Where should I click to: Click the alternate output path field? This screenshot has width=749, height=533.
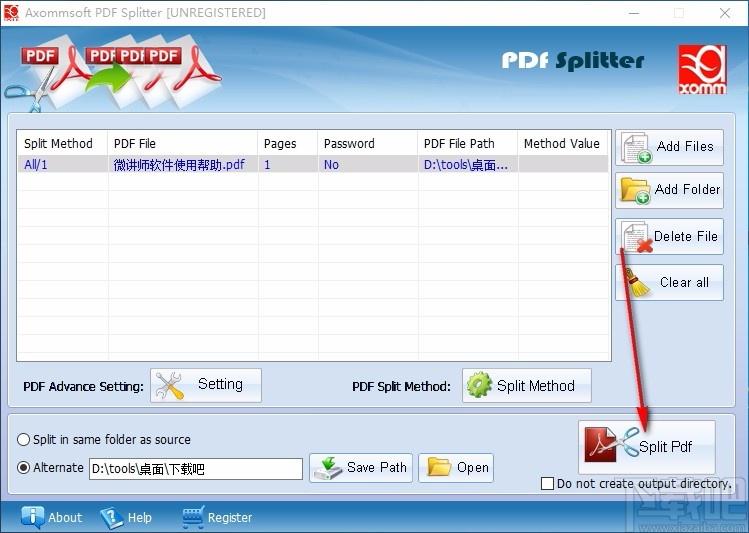(x=196, y=469)
